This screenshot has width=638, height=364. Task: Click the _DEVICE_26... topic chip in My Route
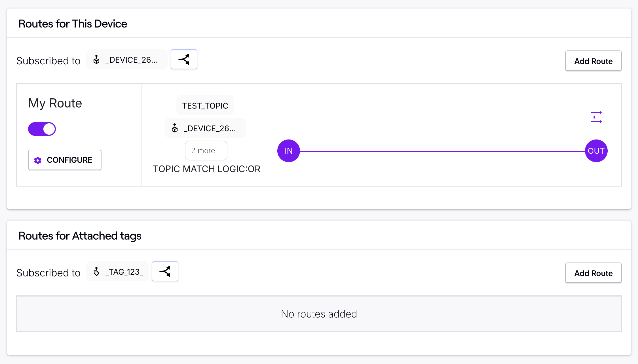coord(209,128)
